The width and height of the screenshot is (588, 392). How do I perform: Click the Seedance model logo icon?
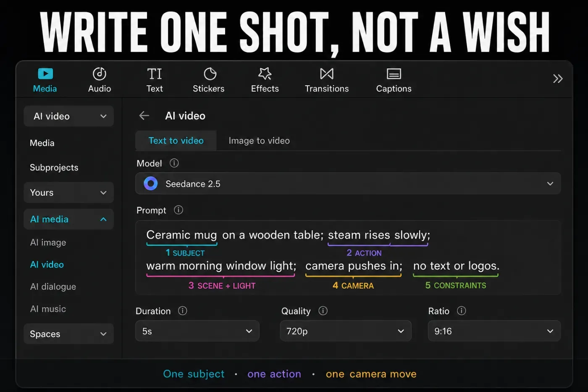coord(151,184)
